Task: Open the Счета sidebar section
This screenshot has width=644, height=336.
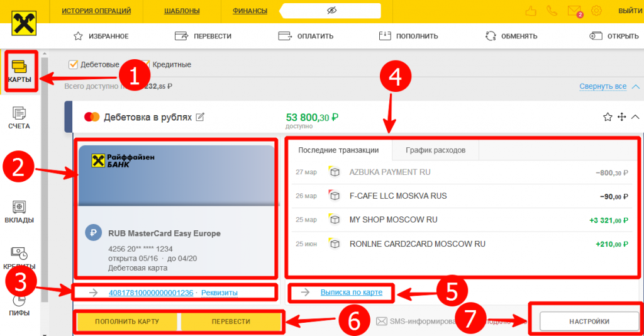Action: [x=19, y=118]
